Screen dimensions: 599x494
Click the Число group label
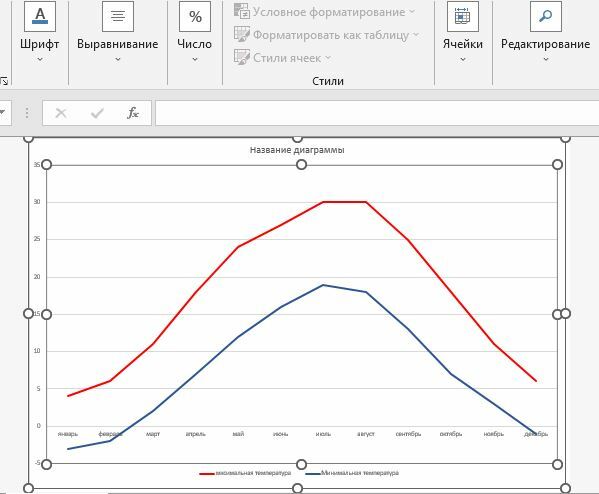pos(194,44)
